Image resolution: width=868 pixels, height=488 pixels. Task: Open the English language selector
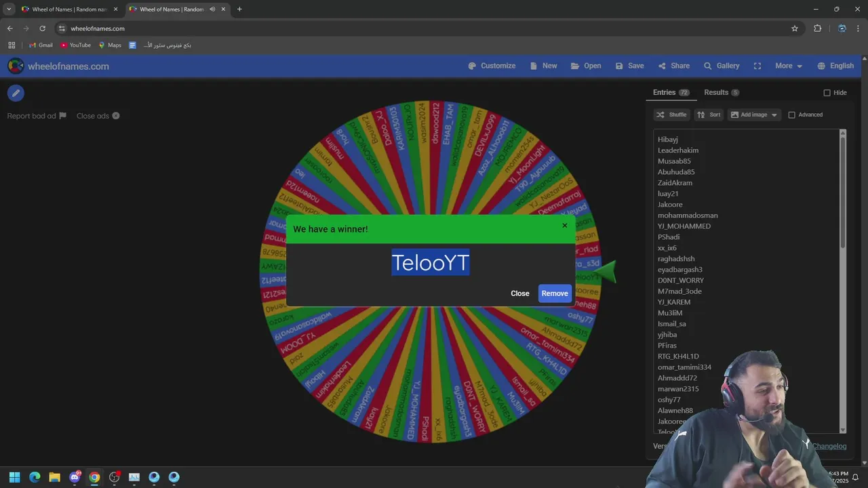pos(835,66)
